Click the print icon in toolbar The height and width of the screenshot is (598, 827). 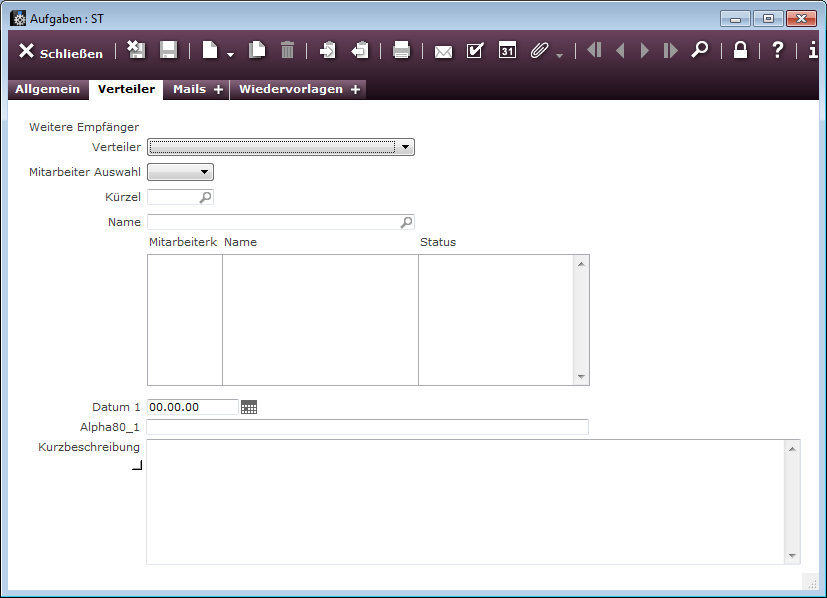point(401,51)
